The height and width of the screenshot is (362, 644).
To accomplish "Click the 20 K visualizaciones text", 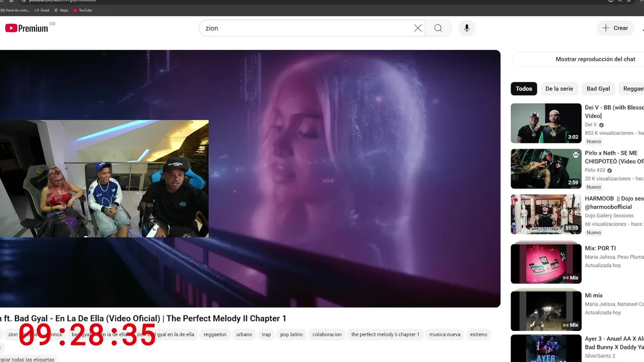I will (x=607, y=178).
